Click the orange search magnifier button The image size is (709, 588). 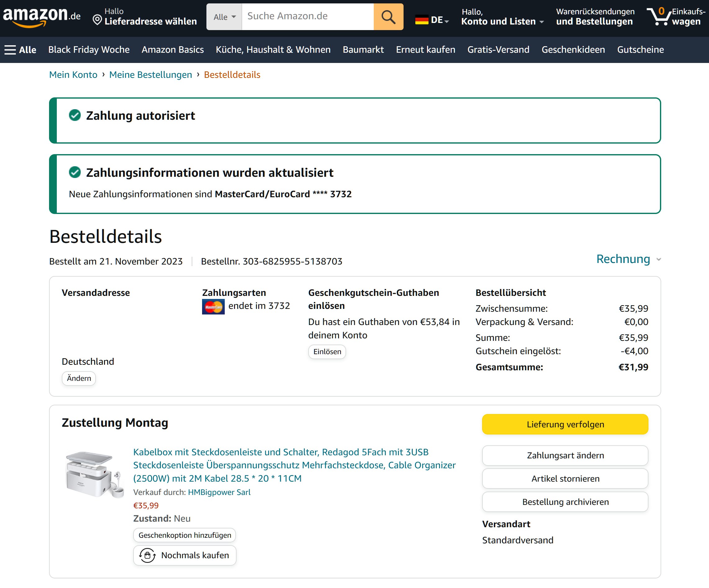[x=388, y=16]
